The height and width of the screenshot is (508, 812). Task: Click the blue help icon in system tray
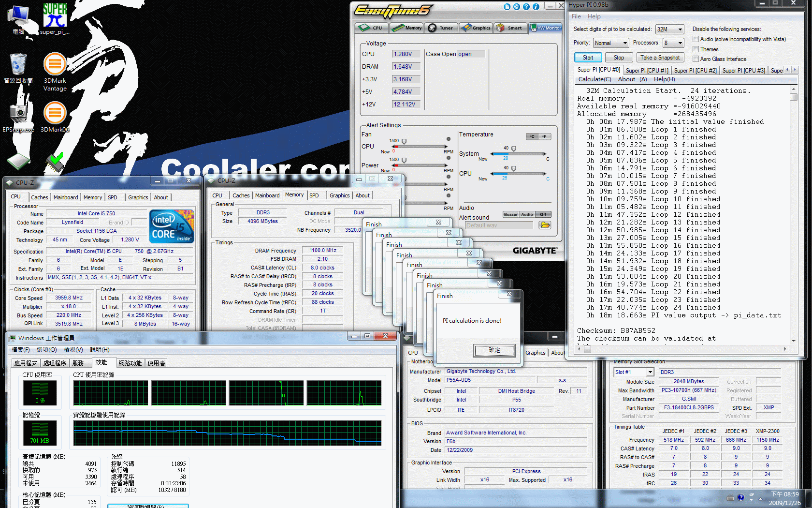pyautogui.click(x=740, y=497)
